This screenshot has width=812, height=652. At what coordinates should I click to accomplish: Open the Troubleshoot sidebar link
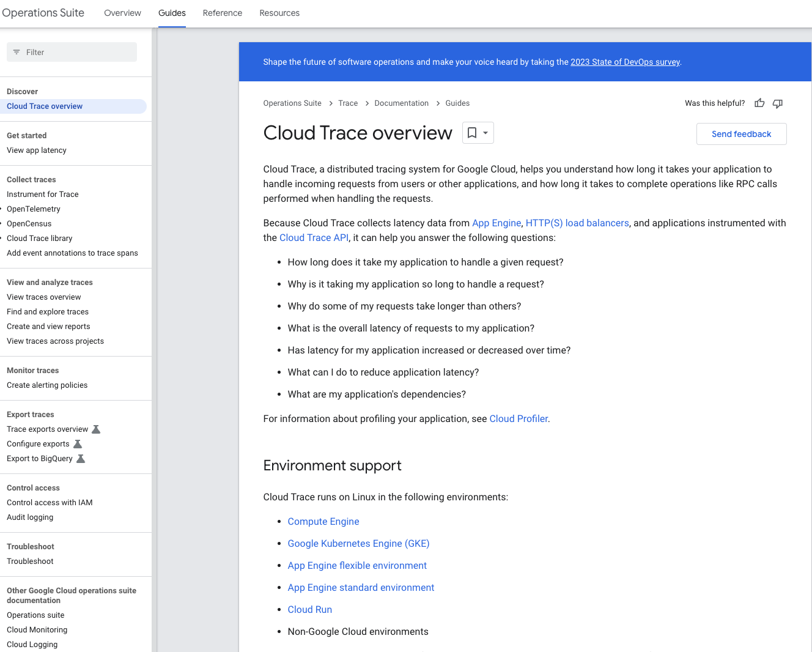click(30, 561)
